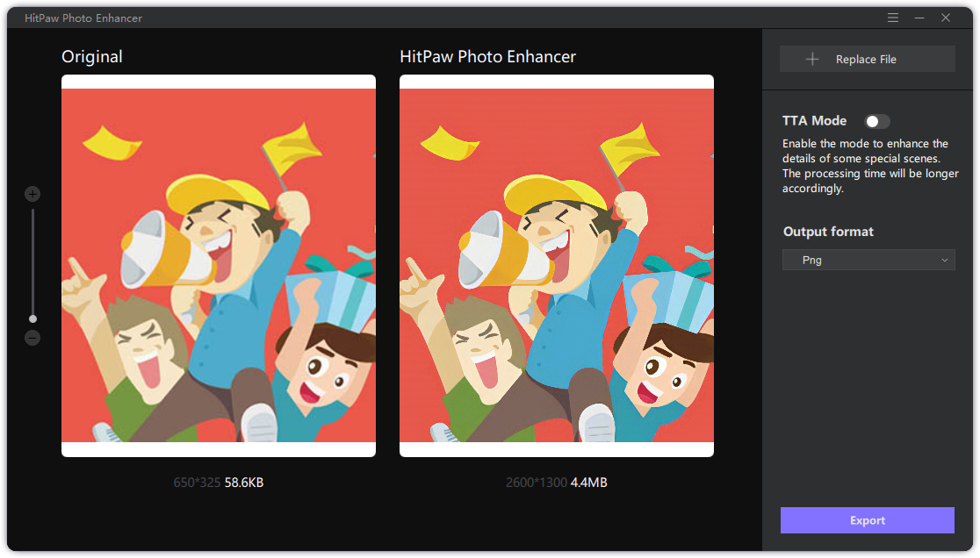Image resolution: width=980 pixels, height=558 pixels.
Task: Open the hamburger menu in title bar
Action: tap(893, 18)
